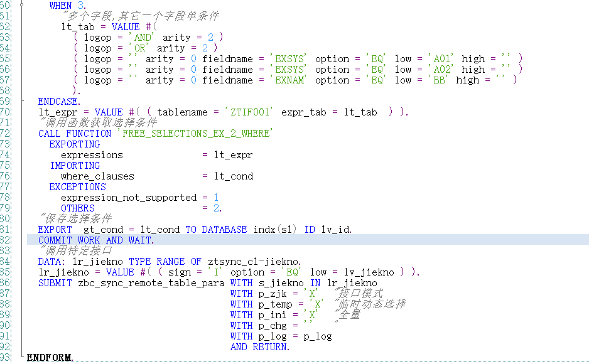Click the comment 保存选择条件

click(x=75, y=219)
